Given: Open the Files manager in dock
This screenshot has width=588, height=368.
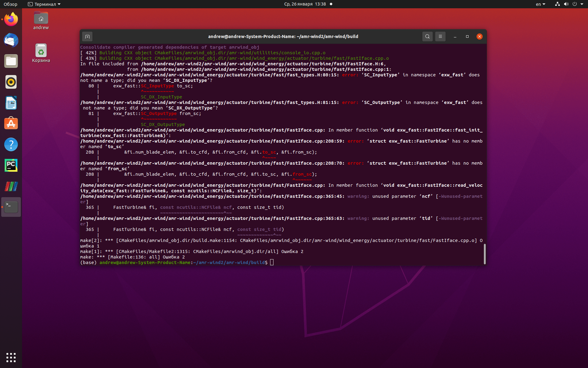Looking at the screenshot, I should click(11, 61).
